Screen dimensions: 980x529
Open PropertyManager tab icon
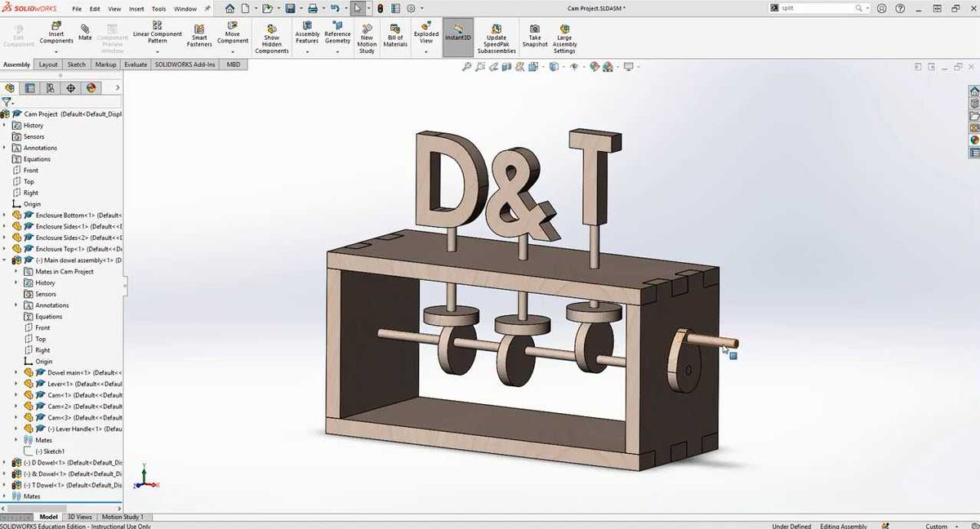pos(30,87)
